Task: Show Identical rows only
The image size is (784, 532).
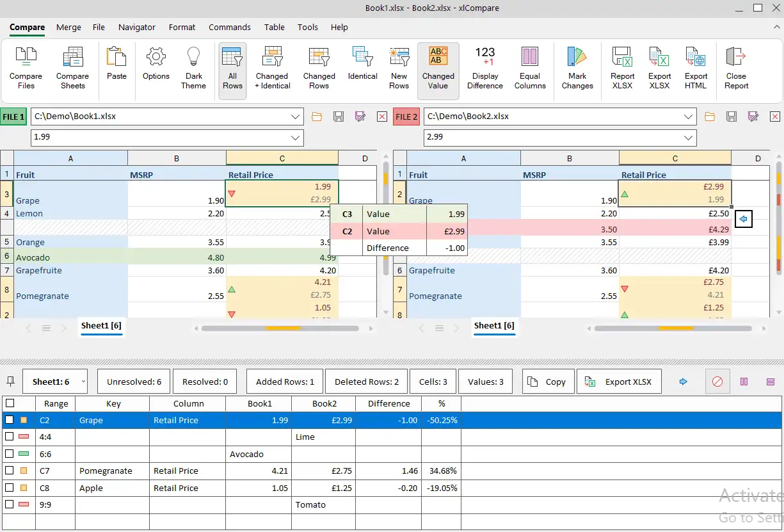Action: coord(363,63)
